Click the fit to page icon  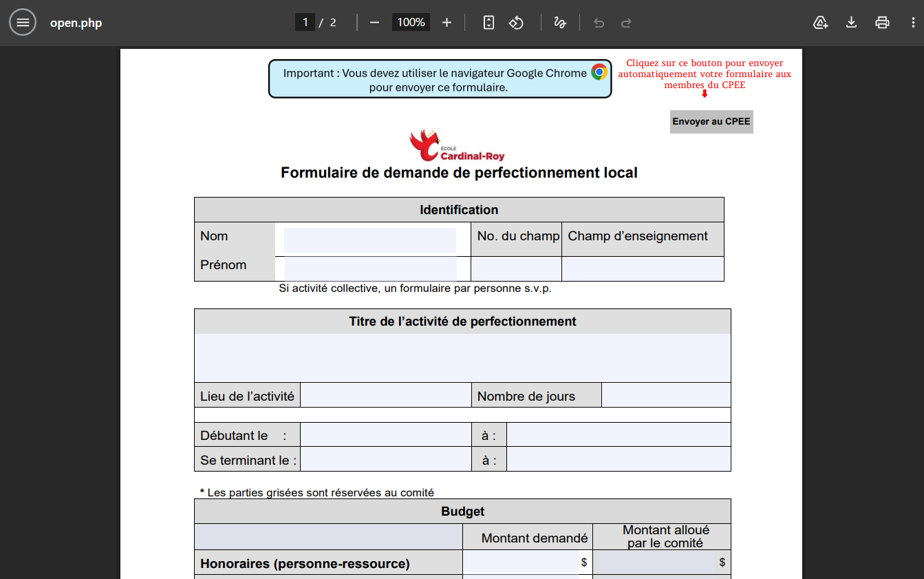pyautogui.click(x=488, y=23)
